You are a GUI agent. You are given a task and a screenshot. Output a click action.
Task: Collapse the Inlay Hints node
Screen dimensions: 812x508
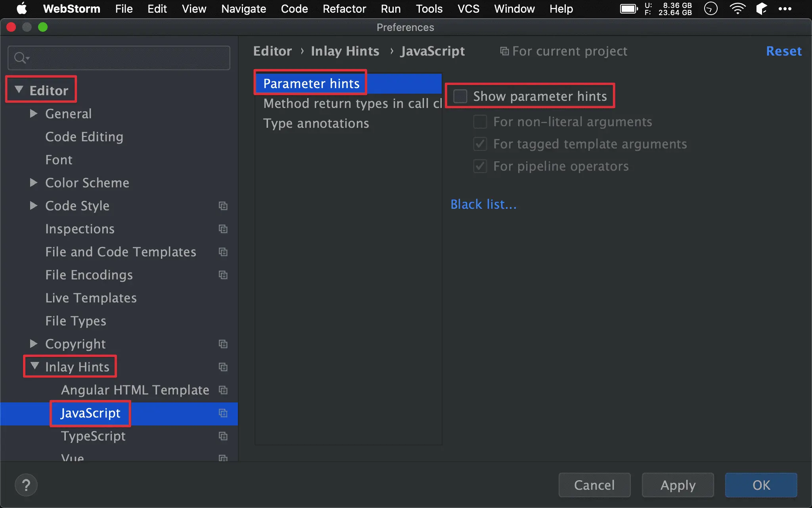click(x=35, y=366)
